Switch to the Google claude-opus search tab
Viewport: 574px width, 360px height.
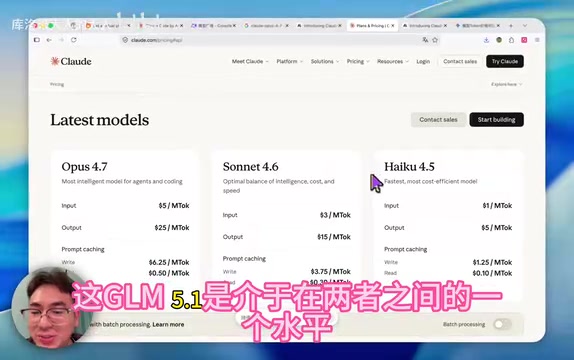(x=266, y=26)
